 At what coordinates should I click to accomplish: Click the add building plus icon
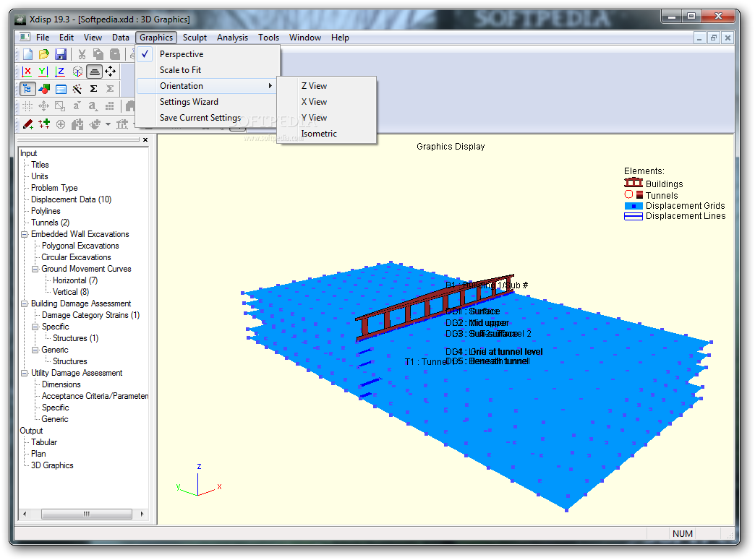pos(77,124)
